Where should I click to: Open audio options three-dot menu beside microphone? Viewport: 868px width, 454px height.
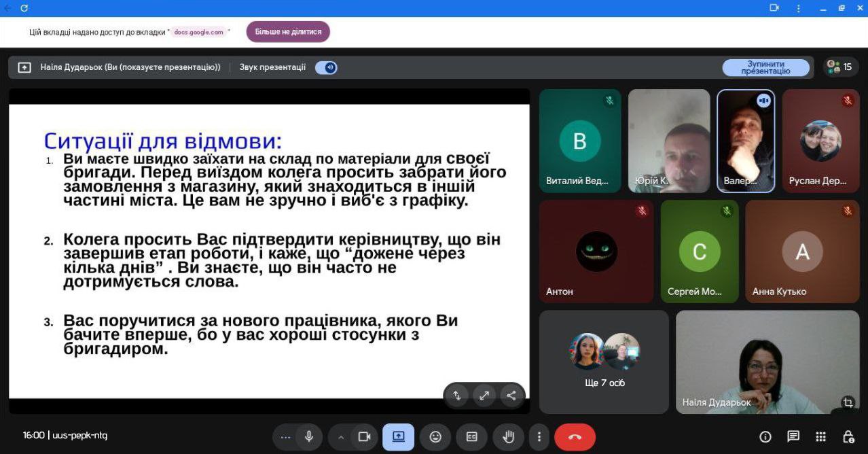[x=285, y=437]
